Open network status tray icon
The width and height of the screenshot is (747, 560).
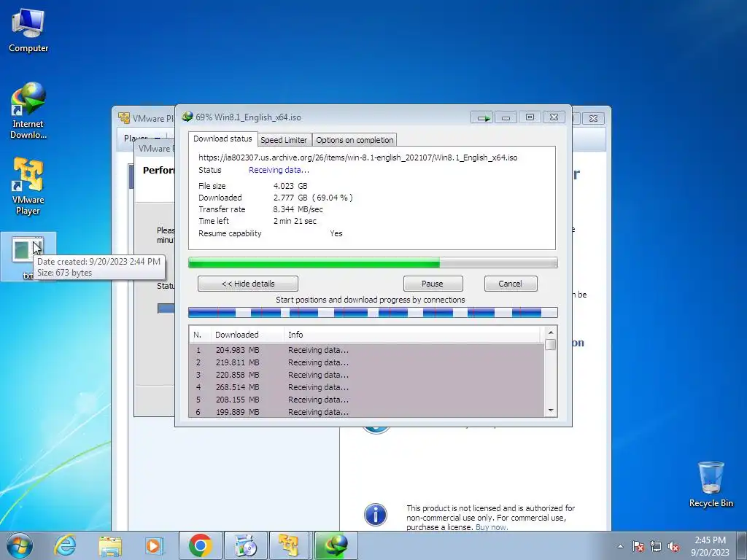(x=656, y=546)
